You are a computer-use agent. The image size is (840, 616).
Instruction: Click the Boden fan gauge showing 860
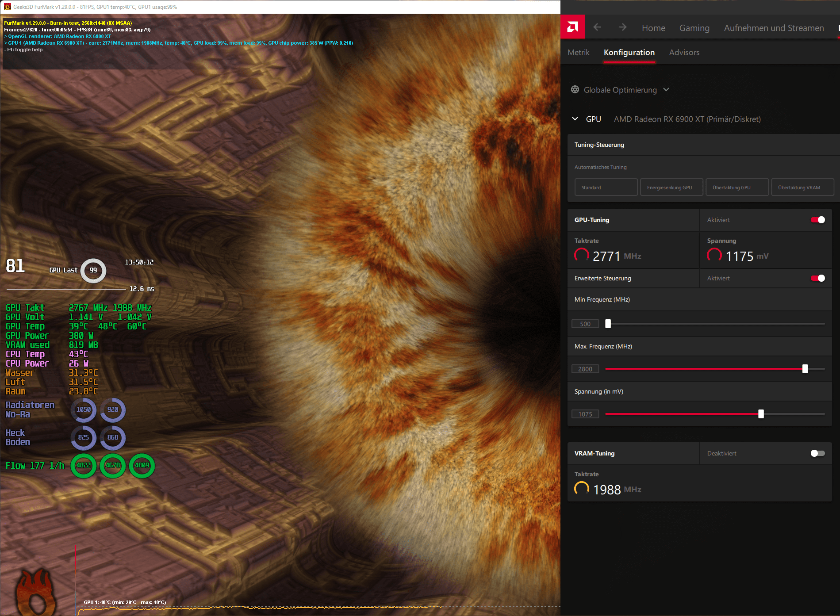coord(113,438)
